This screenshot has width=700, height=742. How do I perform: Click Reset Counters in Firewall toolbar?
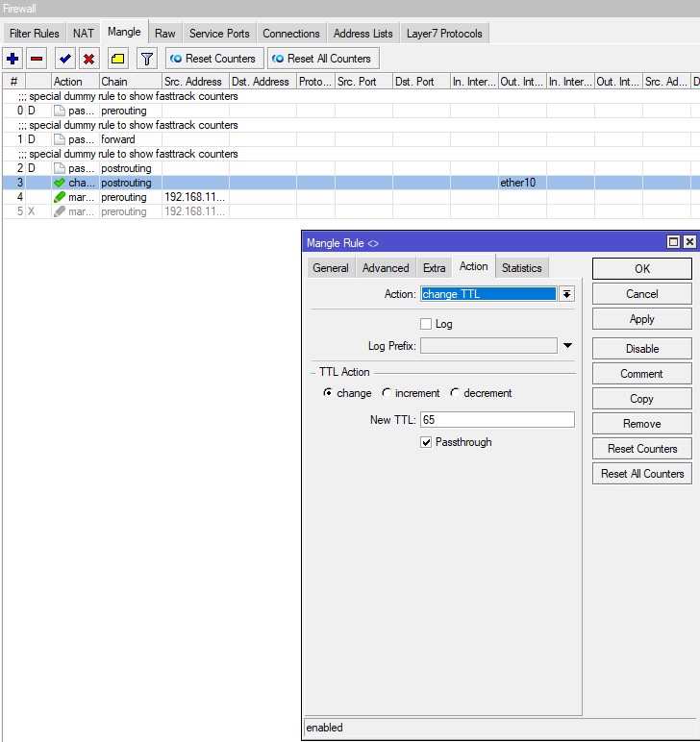tap(214, 59)
